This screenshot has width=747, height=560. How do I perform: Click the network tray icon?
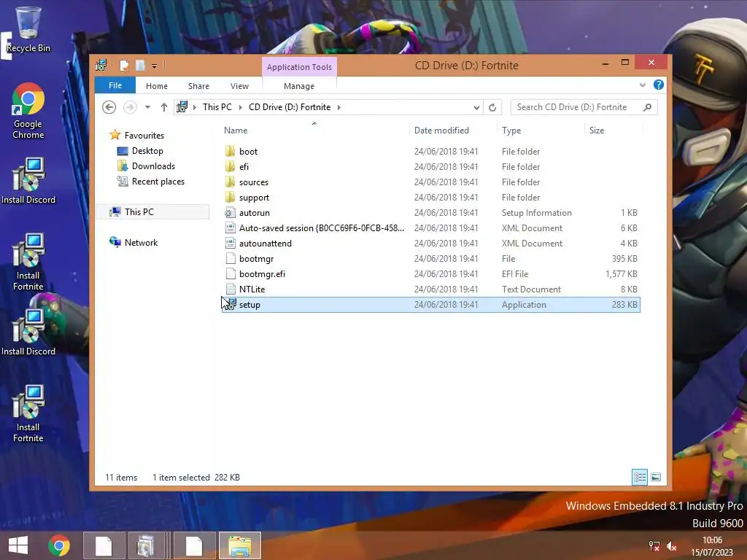(654, 546)
